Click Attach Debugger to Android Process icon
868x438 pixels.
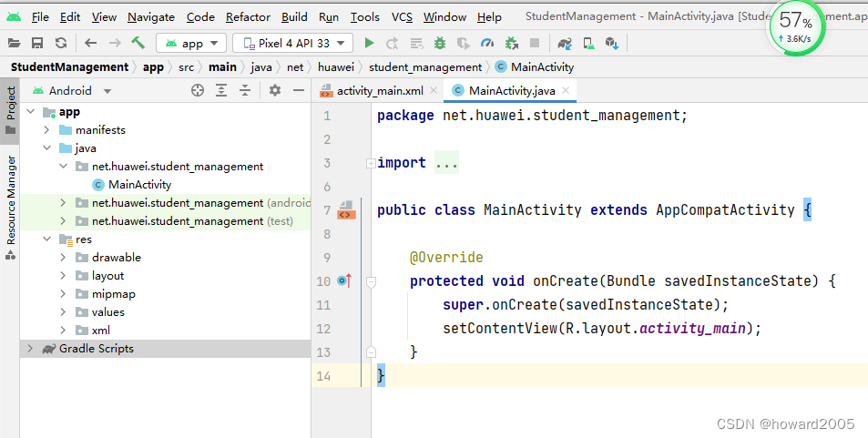tap(512, 43)
